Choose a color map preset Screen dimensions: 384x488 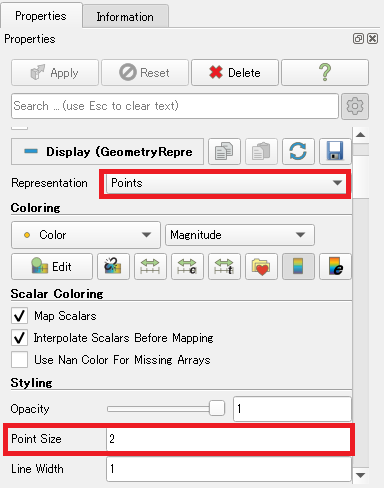(261, 266)
